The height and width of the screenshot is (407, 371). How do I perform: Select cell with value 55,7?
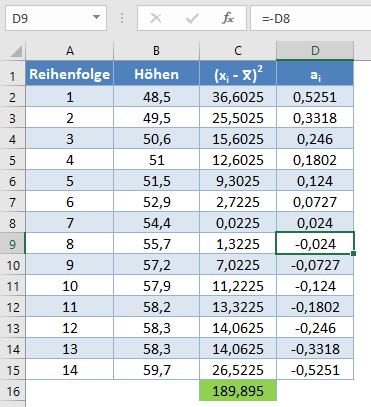[x=156, y=244]
